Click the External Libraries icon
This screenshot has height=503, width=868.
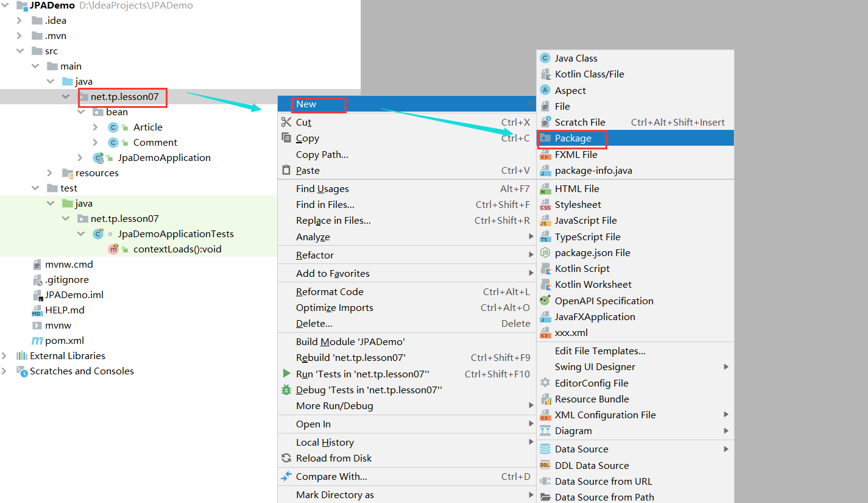point(22,356)
